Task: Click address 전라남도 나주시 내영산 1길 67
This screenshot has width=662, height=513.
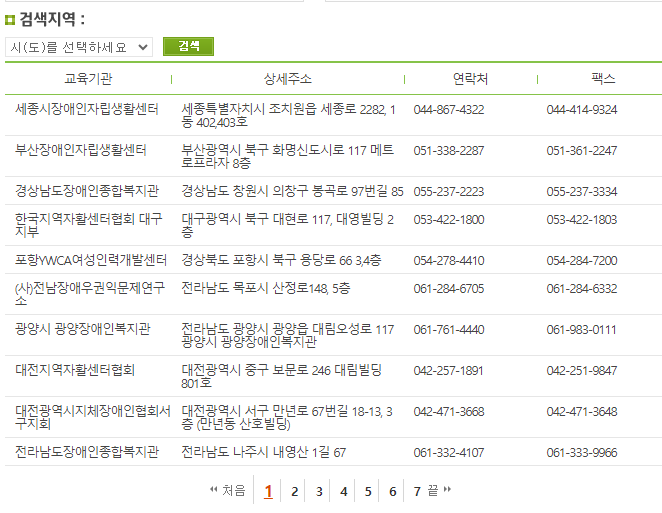Action: tap(263, 452)
